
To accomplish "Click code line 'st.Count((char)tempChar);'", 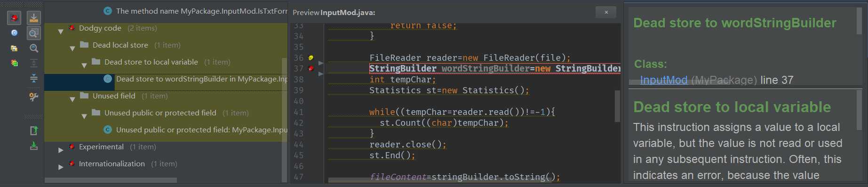I will tap(444, 123).
